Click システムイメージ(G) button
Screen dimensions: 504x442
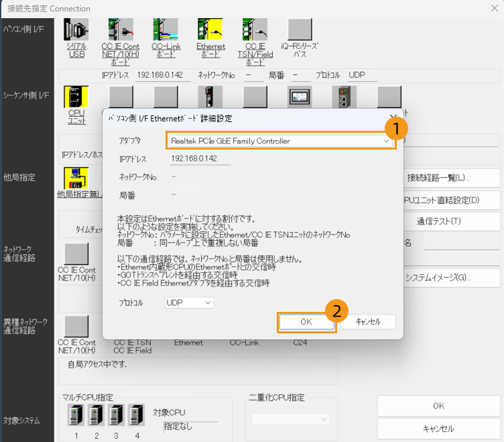coord(452,278)
